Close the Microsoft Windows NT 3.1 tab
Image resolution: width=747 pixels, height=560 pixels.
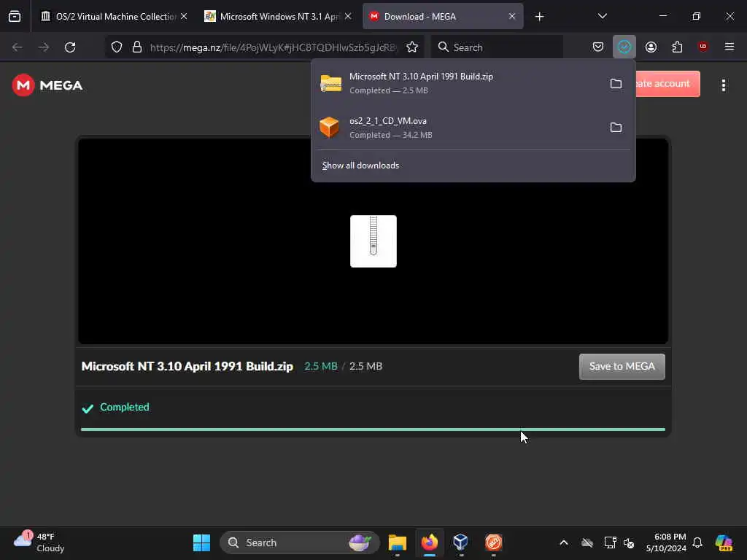[348, 16]
